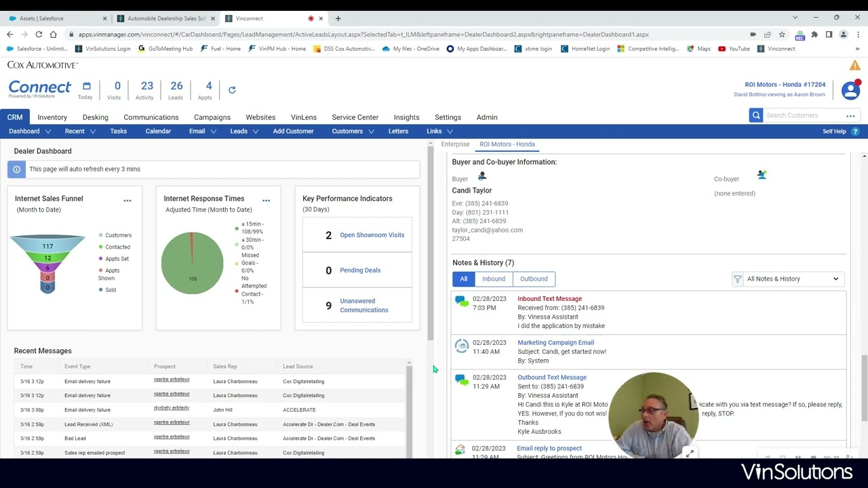Reload the page with browser refresh button

click(39, 35)
